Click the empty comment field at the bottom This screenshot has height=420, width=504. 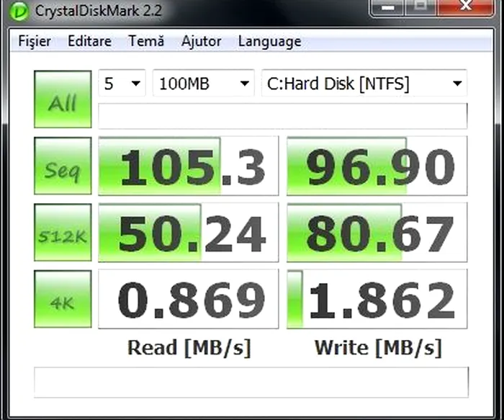(251, 382)
